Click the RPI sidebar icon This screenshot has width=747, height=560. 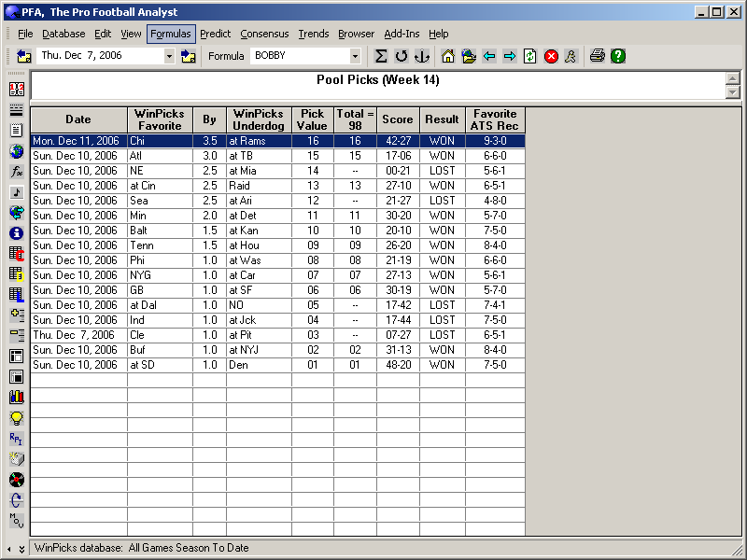click(x=17, y=438)
